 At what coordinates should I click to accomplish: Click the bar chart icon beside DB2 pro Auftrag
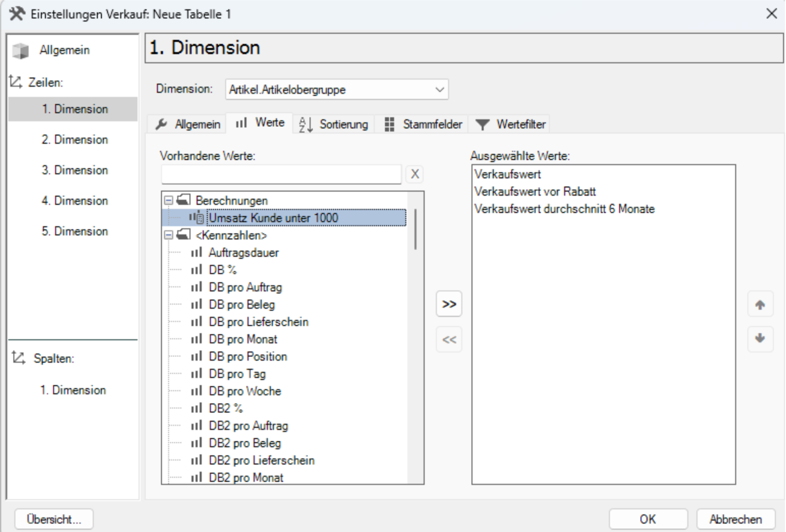tap(196, 426)
